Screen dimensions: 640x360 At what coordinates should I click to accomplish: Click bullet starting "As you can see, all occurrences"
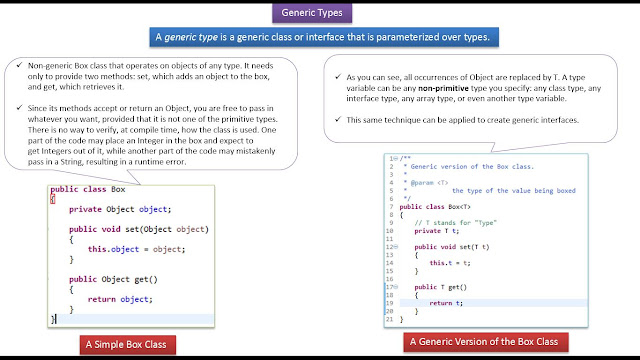(x=473, y=88)
